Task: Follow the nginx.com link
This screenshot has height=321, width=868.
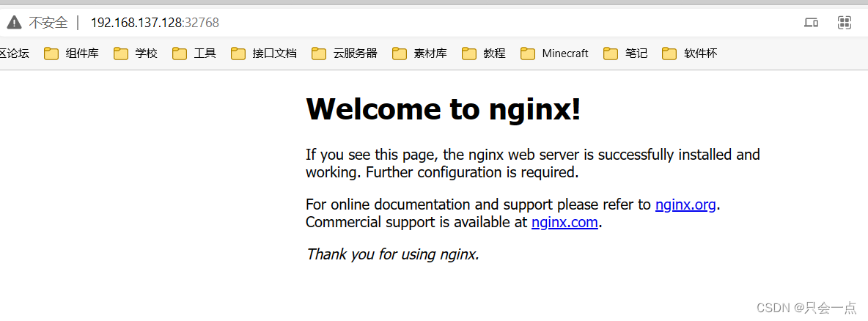Action: pyautogui.click(x=564, y=223)
